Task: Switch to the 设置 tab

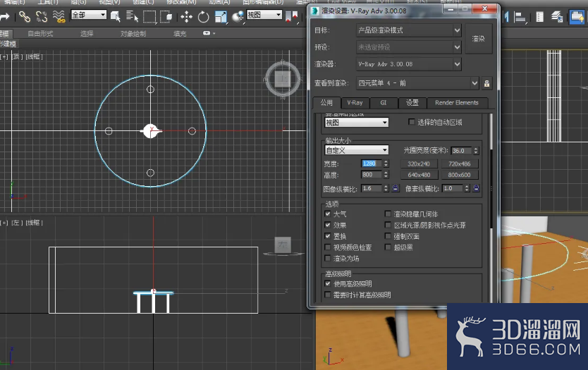Action: pyautogui.click(x=412, y=103)
